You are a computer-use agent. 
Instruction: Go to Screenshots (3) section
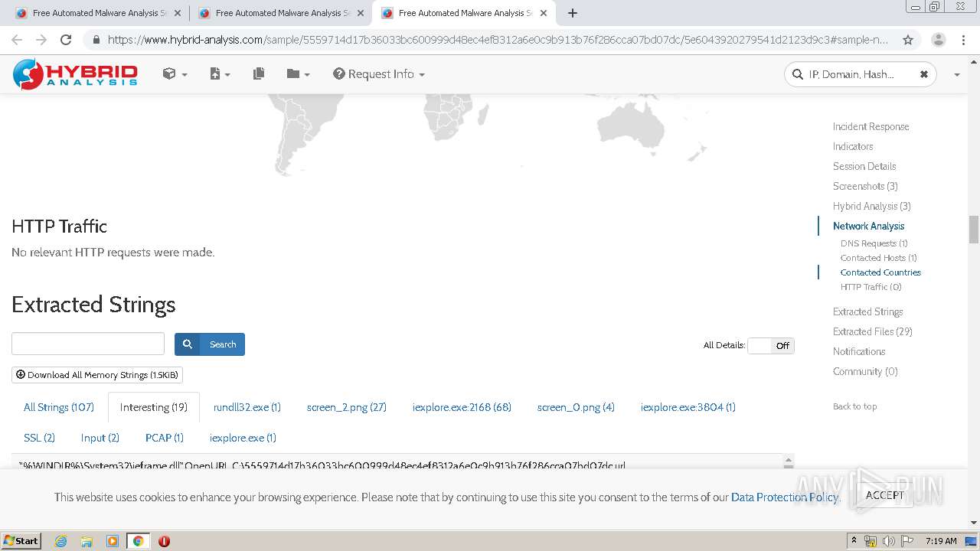[865, 186]
